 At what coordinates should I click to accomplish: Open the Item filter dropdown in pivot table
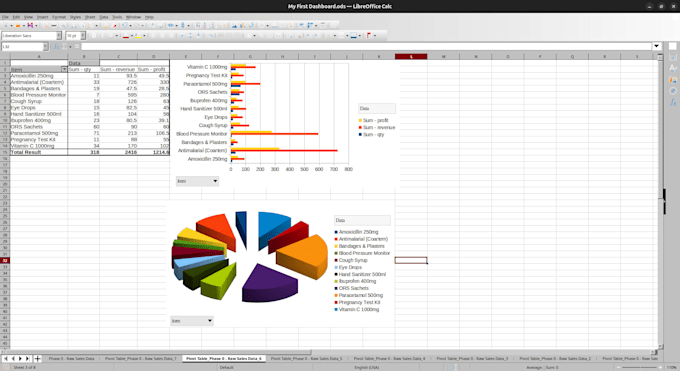coord(64,69)
